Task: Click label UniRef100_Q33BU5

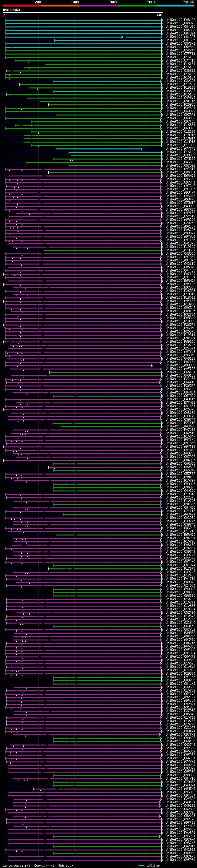Action: [180, 155]
